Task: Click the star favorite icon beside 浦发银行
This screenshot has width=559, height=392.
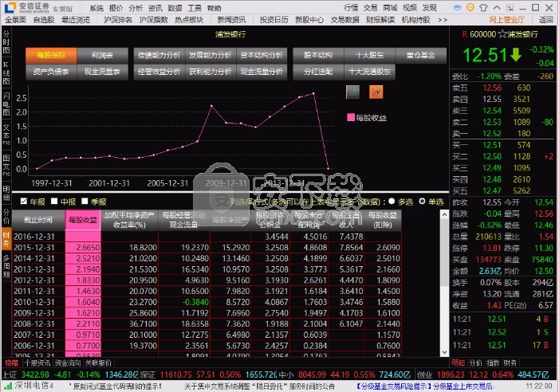Action: click(x=502, y=34)
